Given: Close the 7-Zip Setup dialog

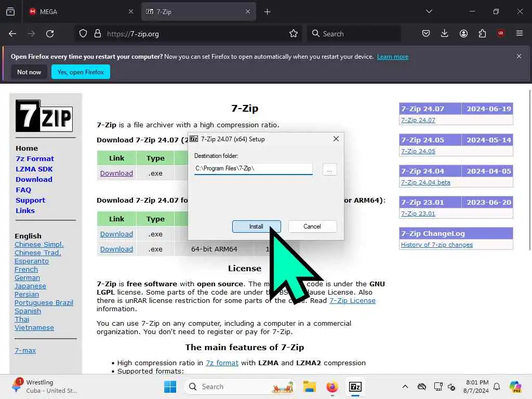Looking at the screenshot, I should (x=336, y=139).
